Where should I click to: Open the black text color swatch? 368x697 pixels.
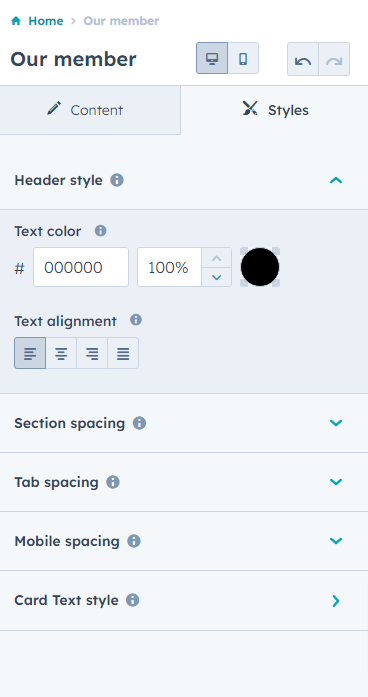tap(260, 267)
